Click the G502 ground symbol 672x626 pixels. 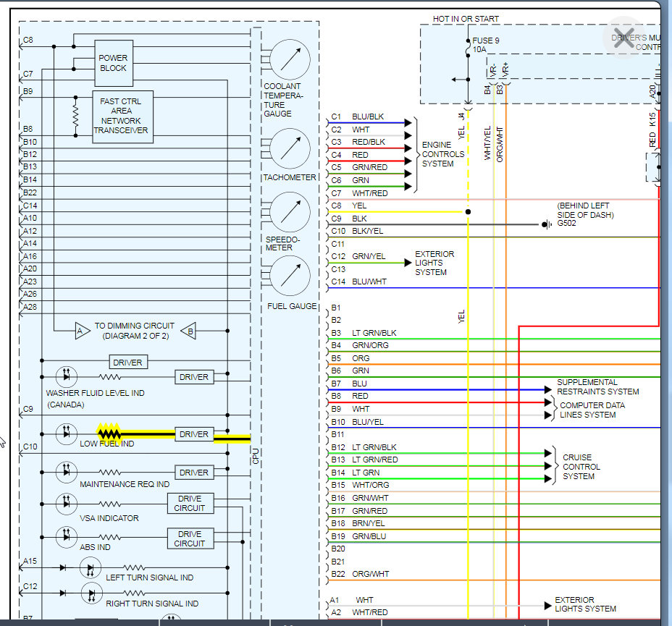click(x=547, y=224)
